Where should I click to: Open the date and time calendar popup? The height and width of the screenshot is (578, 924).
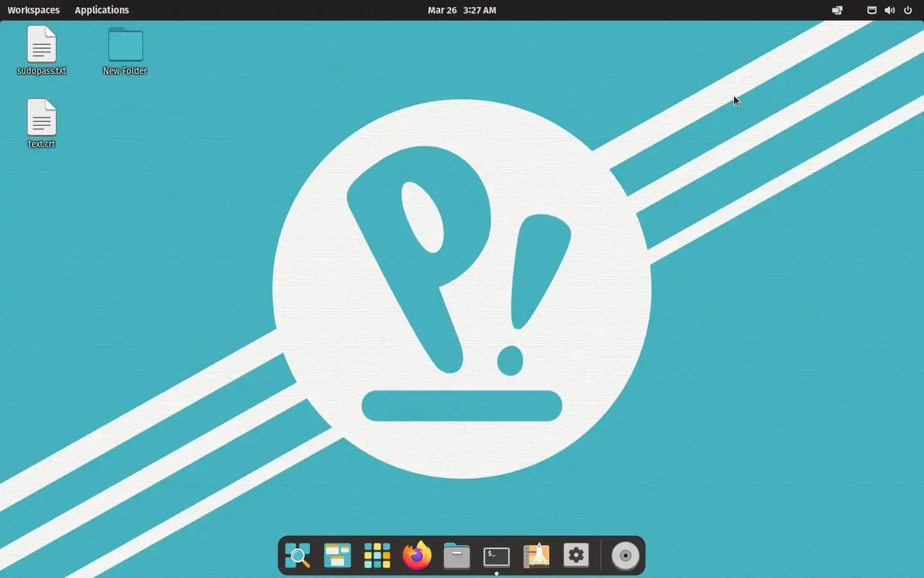coord(462,10)
